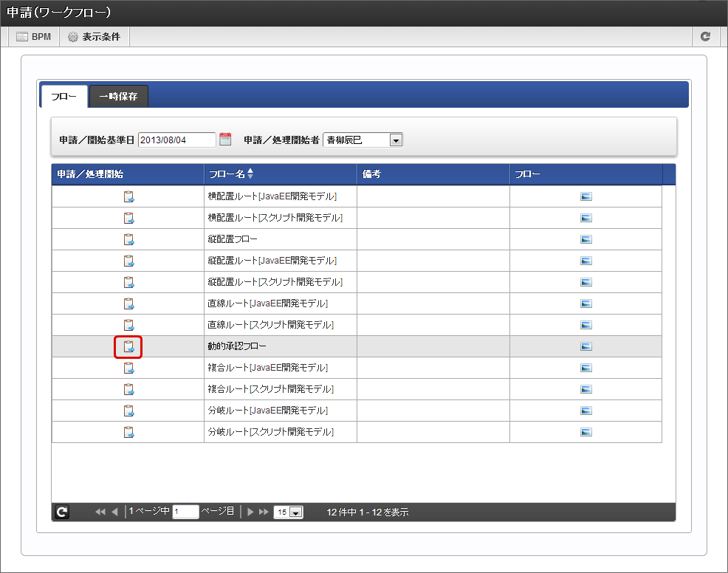Click refresh icon in top-right toolbar
728x573 pixels.
(705, 36)
